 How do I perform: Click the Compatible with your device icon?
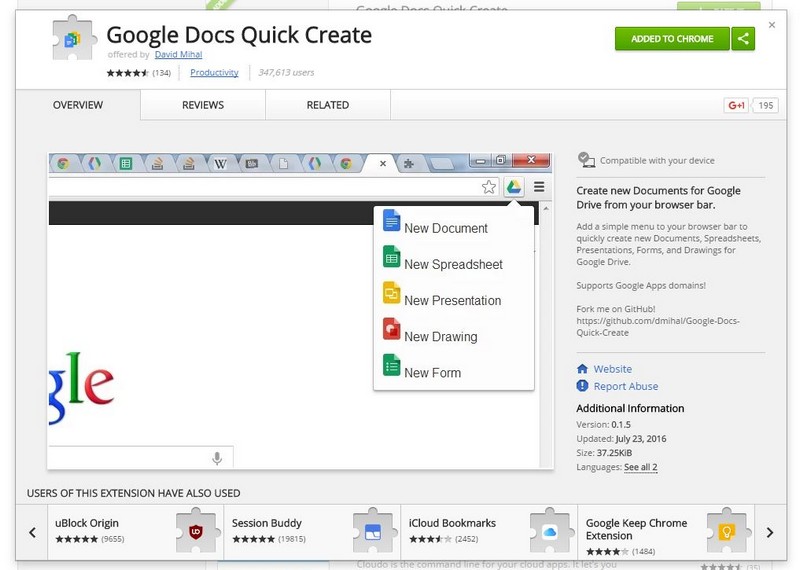coord(586,160)
